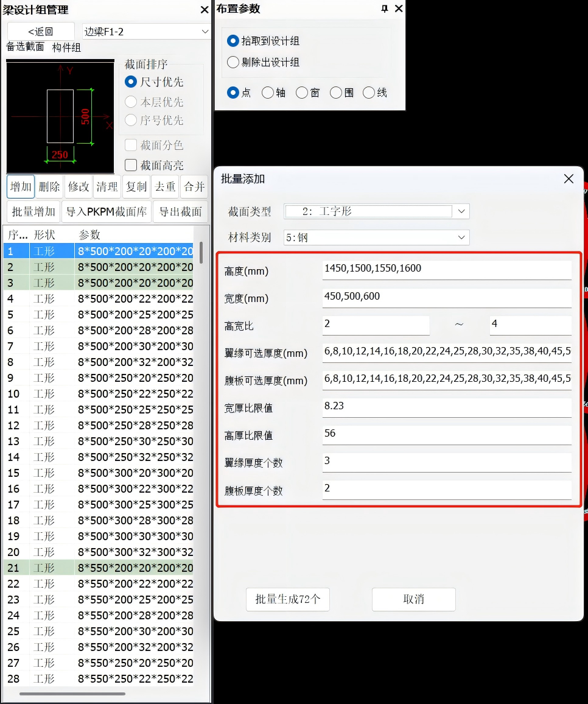
Task: Switch to the 构件组 tab
Action: [x=66, y=48]
